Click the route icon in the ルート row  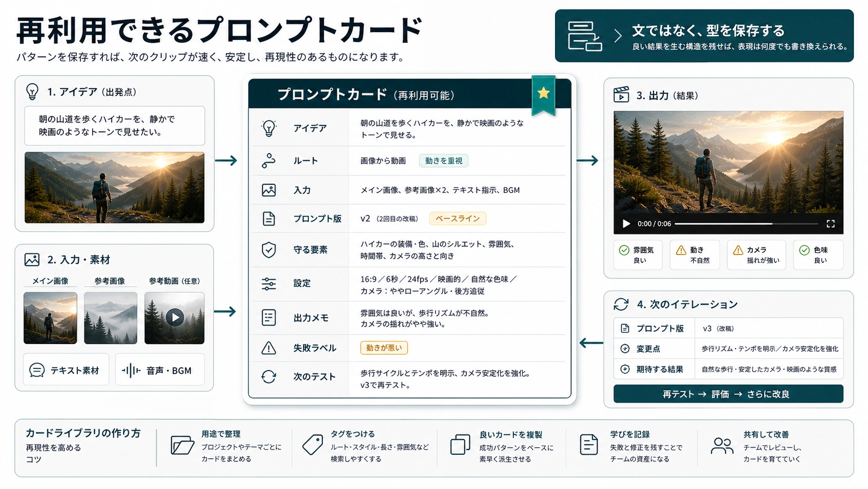(x=269, y=161)
